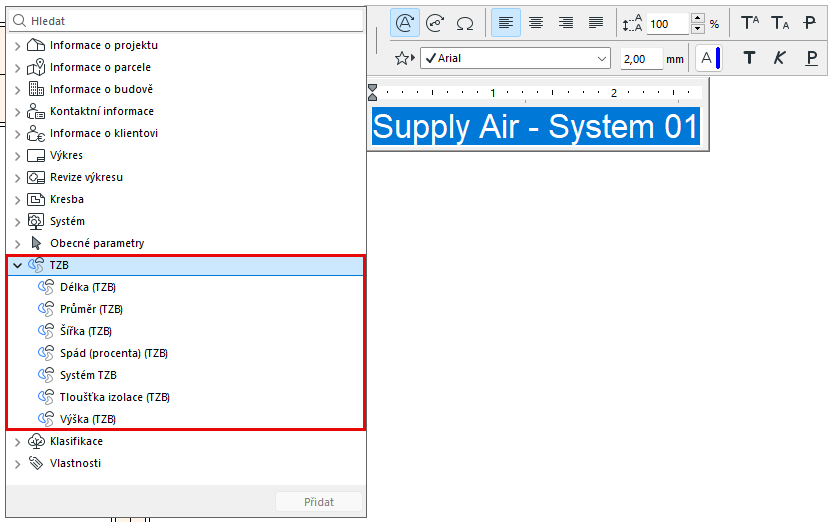This screenshot has width=830, height=522.
Task: Click the Revize výkresu icon
Action: (x=36, y=177)
